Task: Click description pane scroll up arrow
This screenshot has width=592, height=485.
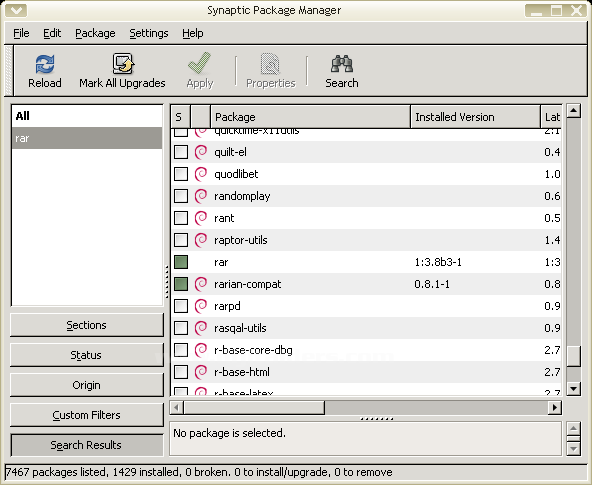Action: (x=574, y=428)
